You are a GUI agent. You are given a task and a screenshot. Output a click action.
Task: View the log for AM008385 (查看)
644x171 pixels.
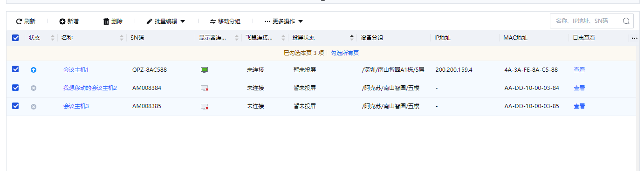pos(579,106)
